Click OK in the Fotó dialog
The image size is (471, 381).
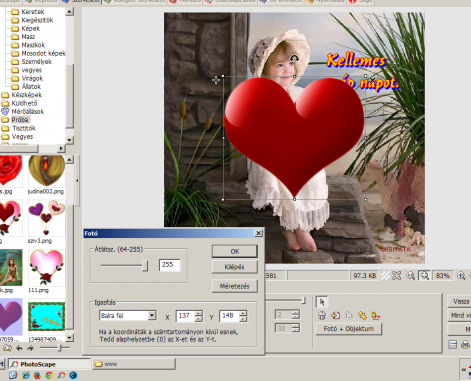click(x=235, y=251)
